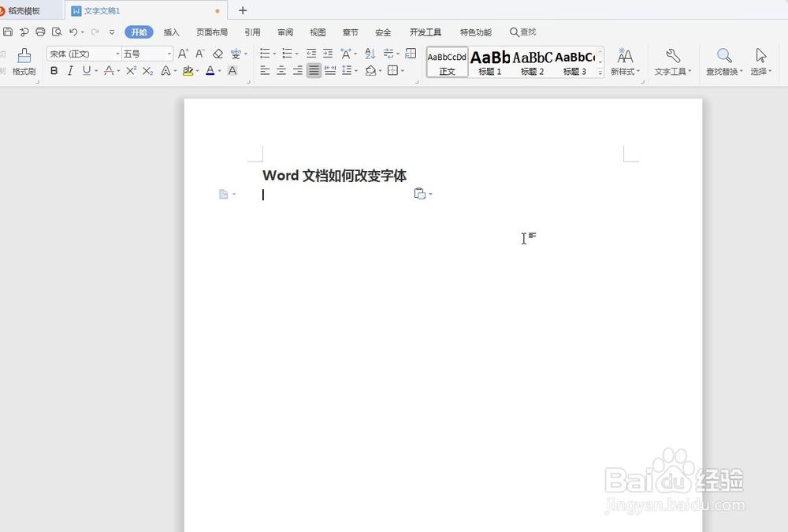Apply superscript X² formatting

click(x=131, y=71)
